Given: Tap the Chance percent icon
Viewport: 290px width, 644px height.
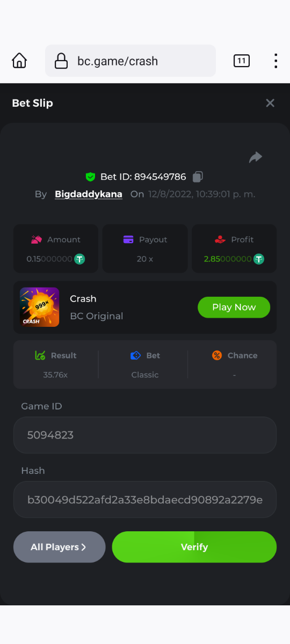Looking at the screenshot, I should tap(217, 355).
